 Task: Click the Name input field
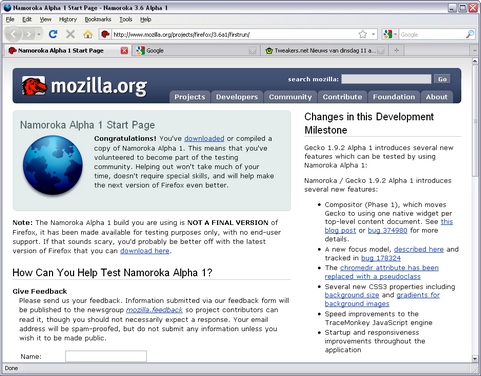point(106,356)
